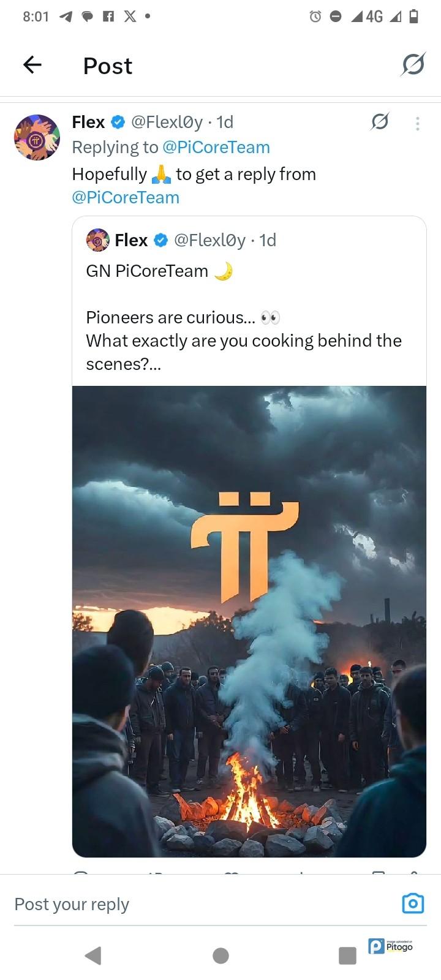
Task: Open @PiCoreTeam in the Replying to line
Action: [x=216, y=148]
